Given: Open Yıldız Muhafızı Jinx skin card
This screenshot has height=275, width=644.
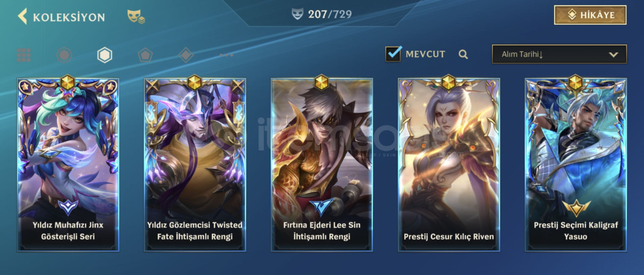Looking at the screenshot, I should coord(68,165).
